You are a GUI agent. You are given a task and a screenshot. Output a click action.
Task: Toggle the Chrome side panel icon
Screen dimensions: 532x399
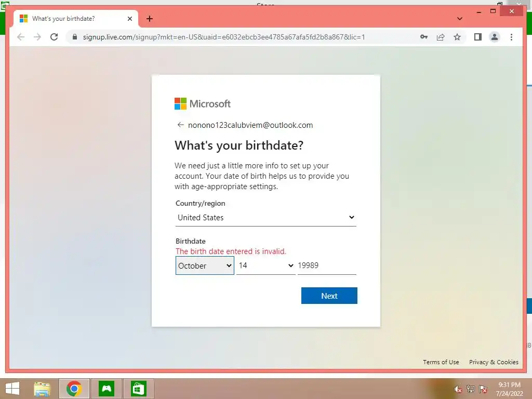coord(478,37)
